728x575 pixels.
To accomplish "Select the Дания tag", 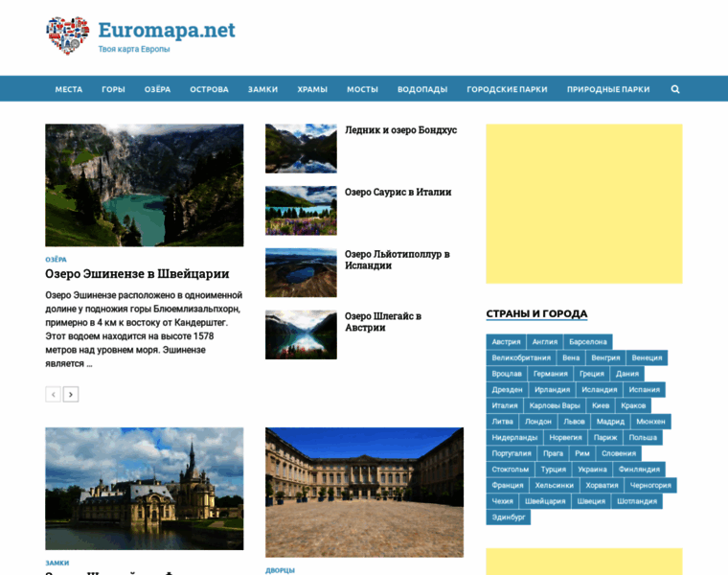I will [627, 374].
